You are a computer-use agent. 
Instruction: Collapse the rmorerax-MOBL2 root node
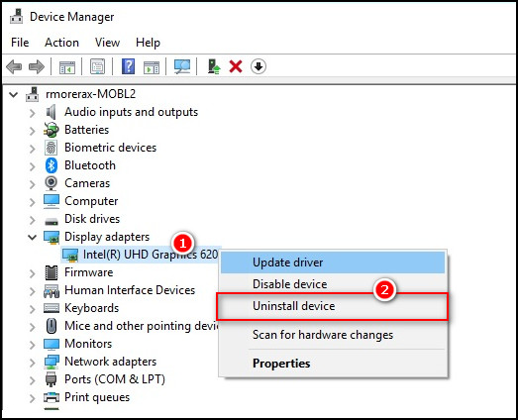(14, 95)
